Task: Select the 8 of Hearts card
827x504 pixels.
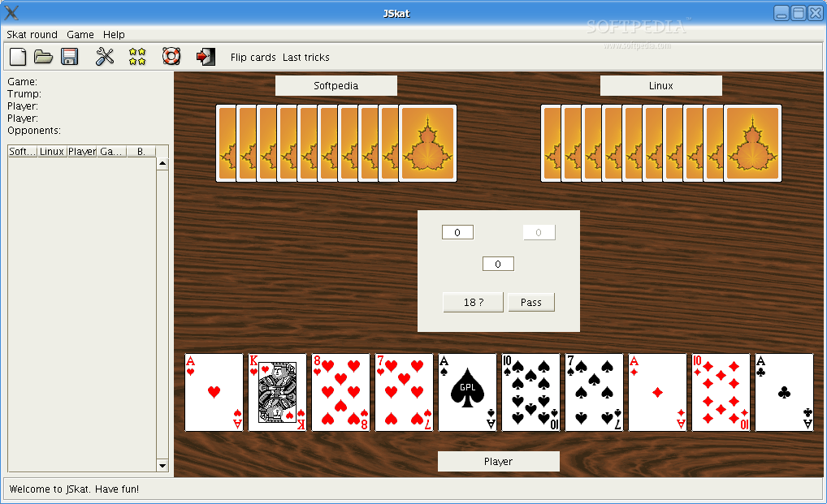Action: [x=340, y=392]
